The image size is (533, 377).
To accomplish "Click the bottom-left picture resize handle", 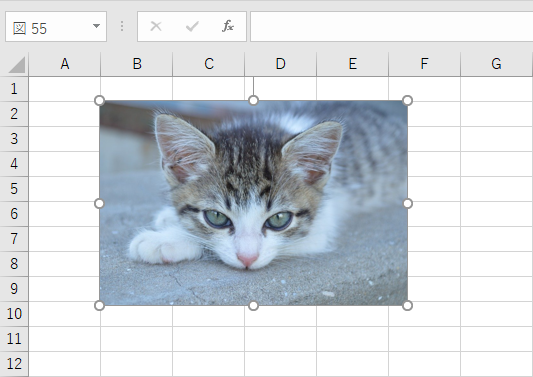I will [x=99, y=306].
